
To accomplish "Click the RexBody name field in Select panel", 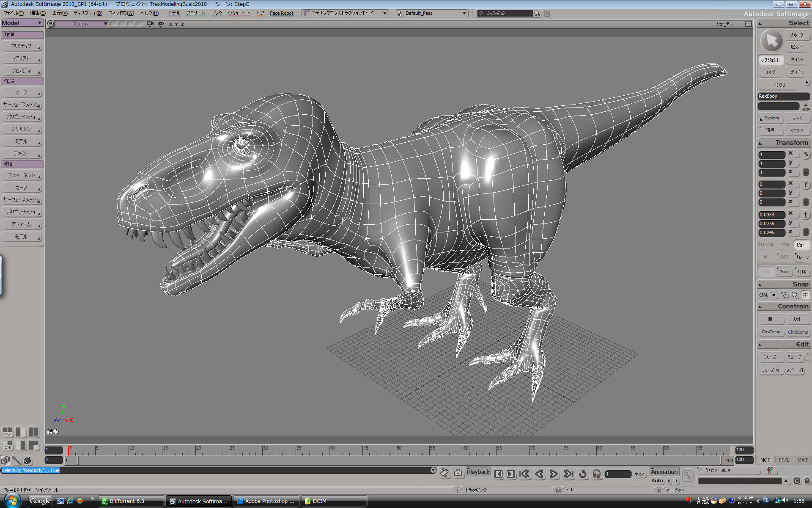I will 783,96.
